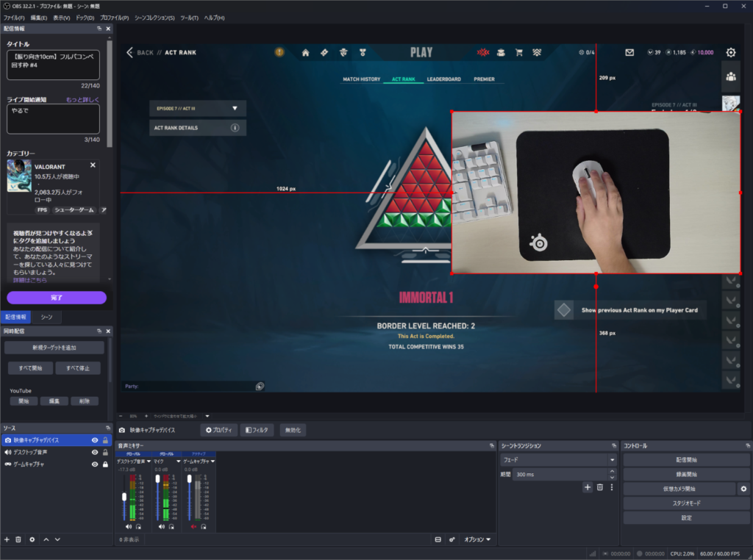Open advanced audio properties gears icon

[x=452, y=539]
